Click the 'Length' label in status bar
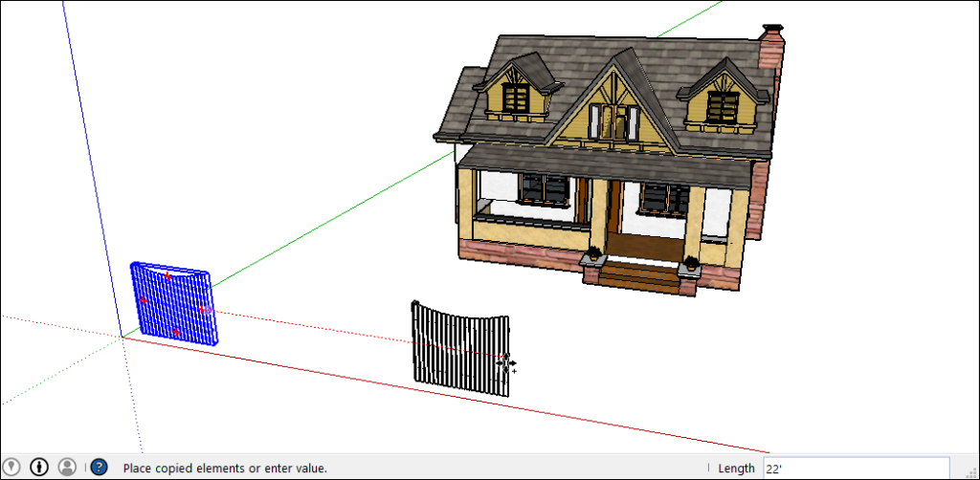The image size is (980, 480). click(736, 469)
